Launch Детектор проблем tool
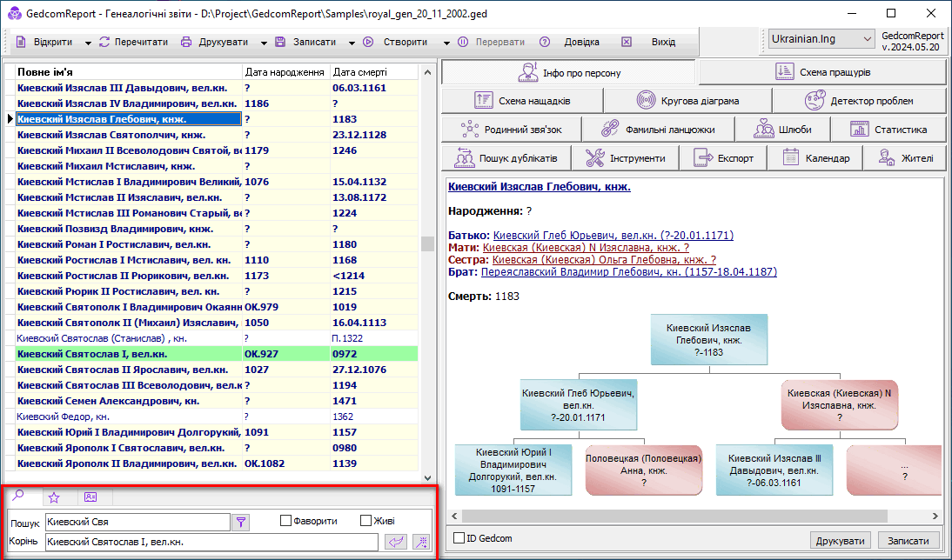 (x=859, y=101)
